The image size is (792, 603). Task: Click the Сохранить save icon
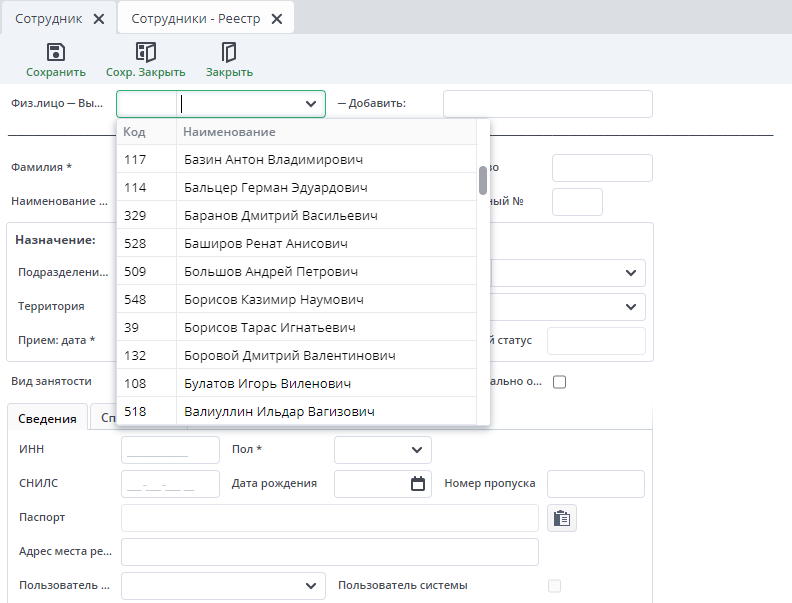pyautogui.click(x=56, y=52)
